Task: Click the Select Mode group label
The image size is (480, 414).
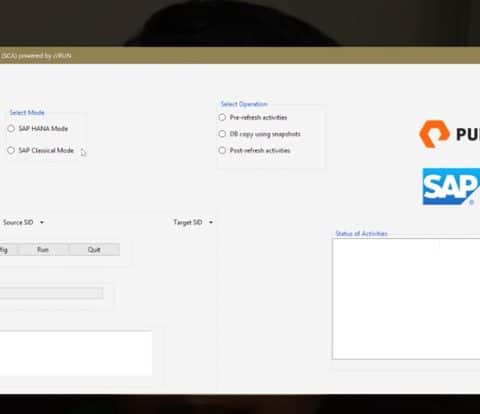Action: click(27, 113)
